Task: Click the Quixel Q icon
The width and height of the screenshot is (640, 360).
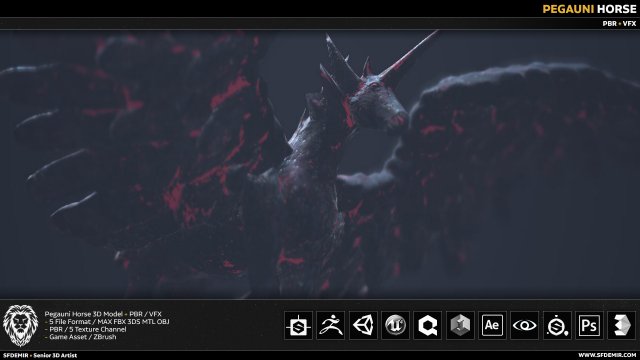Action: 427,325
